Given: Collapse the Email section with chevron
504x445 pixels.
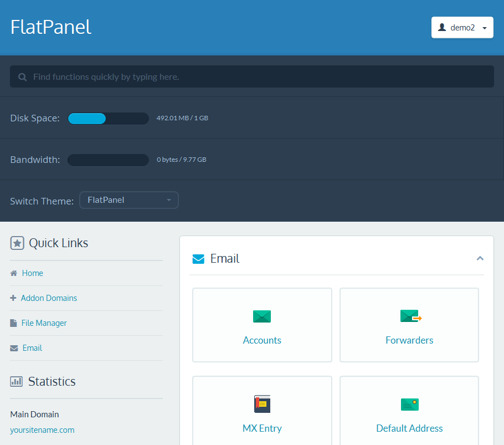Looking at the screenshot, I should pos(480,258).
